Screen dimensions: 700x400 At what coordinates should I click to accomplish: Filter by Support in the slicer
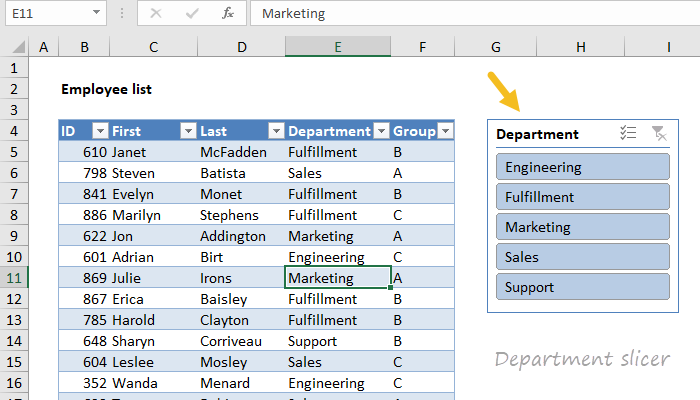[583, 287]
